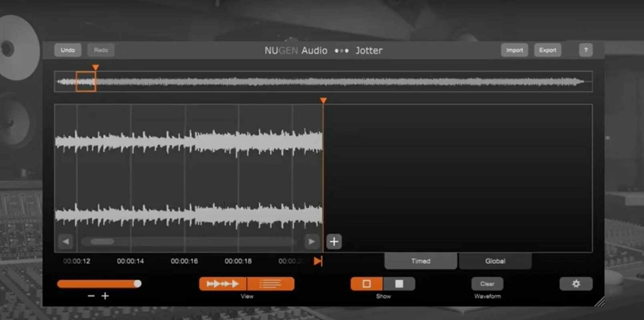Click the Import button
The width and height of the screenshot is (644, 320).
click(x=514, y=50)
